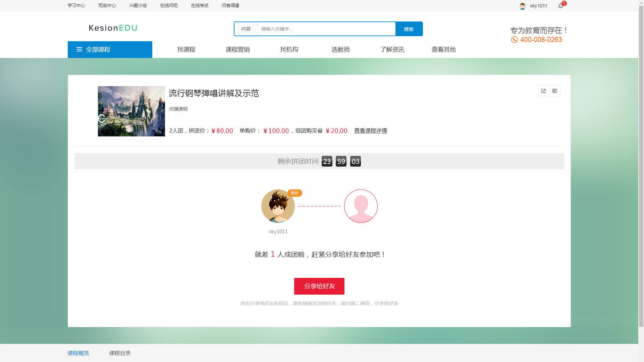Click the hamburger icon beside 全部课程
The height and width of the screenshot is (362, 644).
(79, 49)
